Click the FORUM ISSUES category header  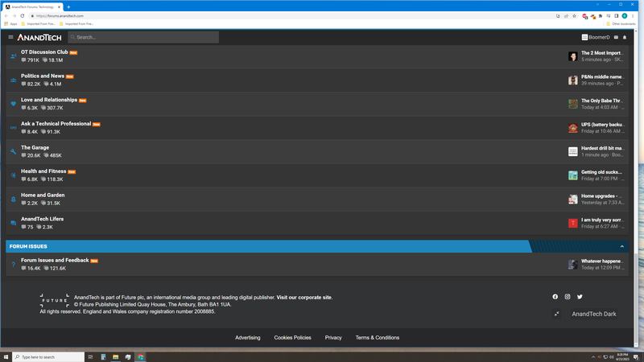28,246
